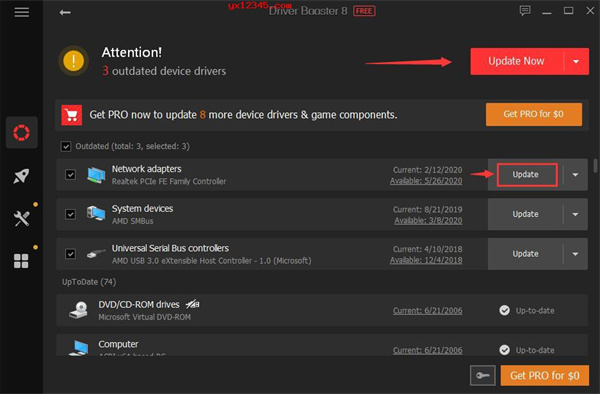Viewport: 600px width, 394px height.
Task: Click the key license icon button
Action: pyautogui.click(x=483, y=375)
